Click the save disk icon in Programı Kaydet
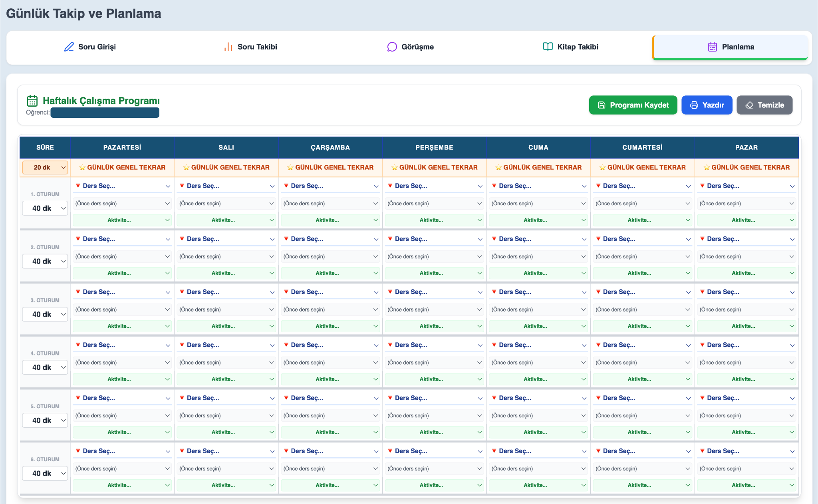This screenshot has width=818, height=504. pyautogui.click(x=602, y=105)
